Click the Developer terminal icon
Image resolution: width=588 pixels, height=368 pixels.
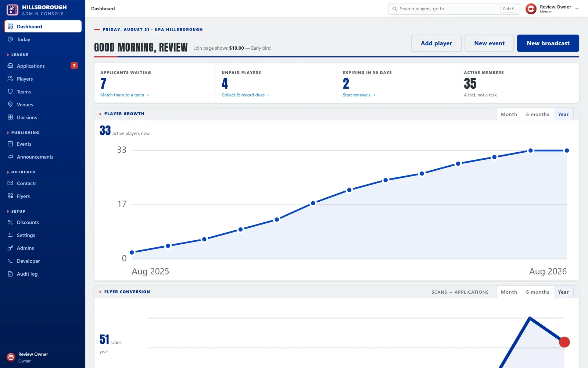10,261
